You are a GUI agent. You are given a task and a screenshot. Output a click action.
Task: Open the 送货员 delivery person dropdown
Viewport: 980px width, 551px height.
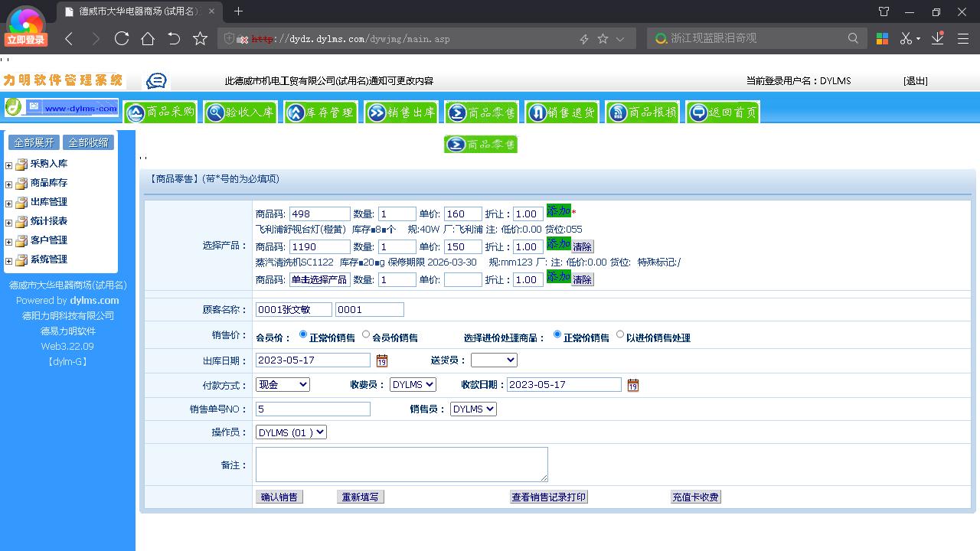(x=494, y=360)
